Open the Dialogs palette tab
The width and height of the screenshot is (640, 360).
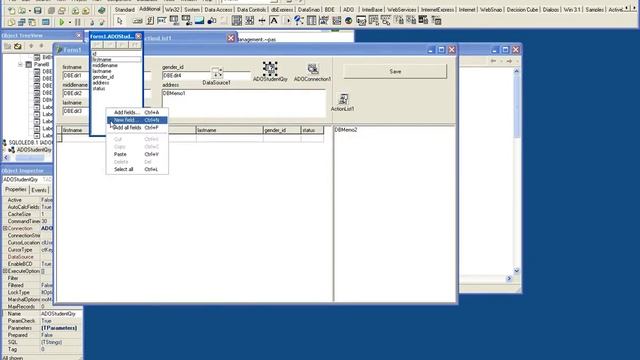tap(551, 9)
